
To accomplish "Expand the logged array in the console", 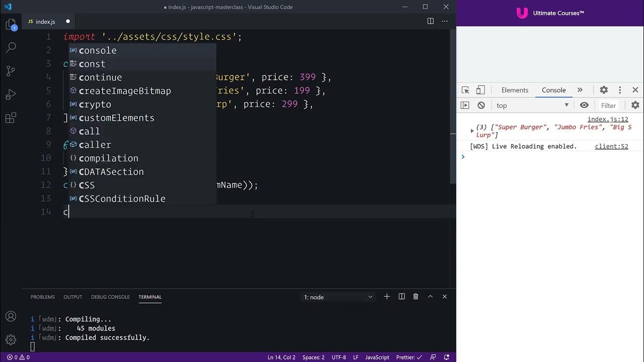I will (472, 131).
